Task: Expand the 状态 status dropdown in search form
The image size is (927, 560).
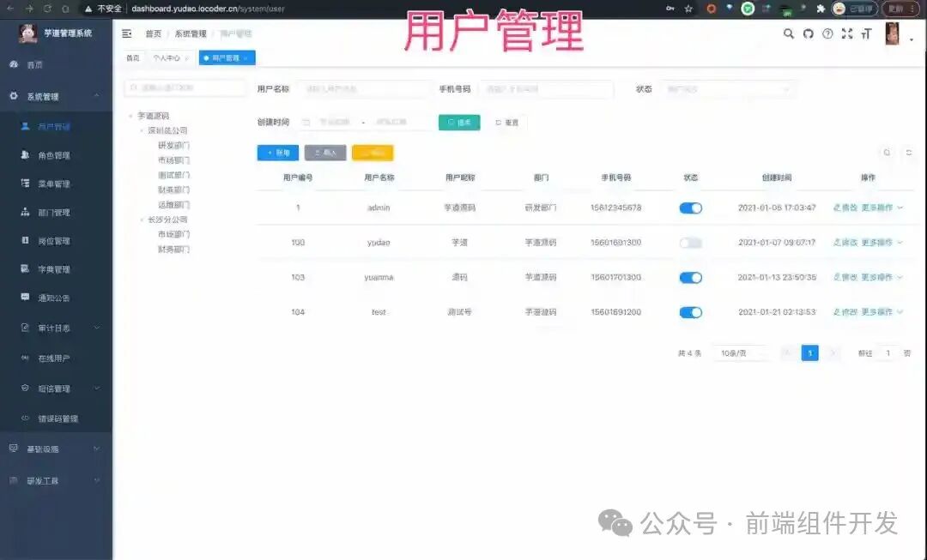Action: pyautogui.click(x=728, y=88)
